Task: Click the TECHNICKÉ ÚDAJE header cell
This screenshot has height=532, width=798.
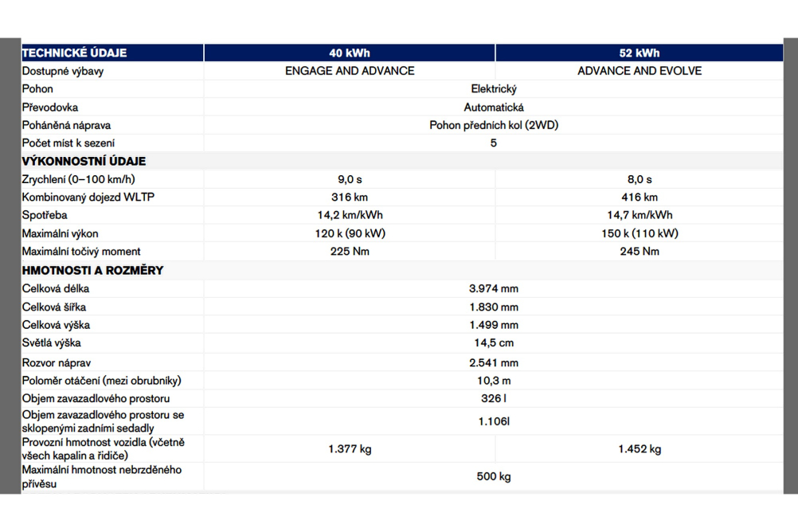Action: [74, 53]
